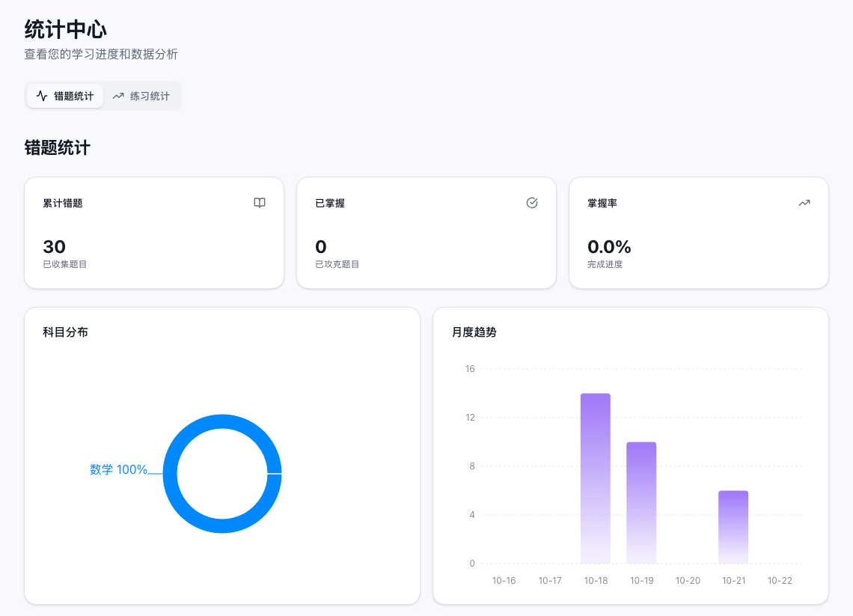Click the 10-16 axis date label
The image size is (853, 616).
coord(504,581)
